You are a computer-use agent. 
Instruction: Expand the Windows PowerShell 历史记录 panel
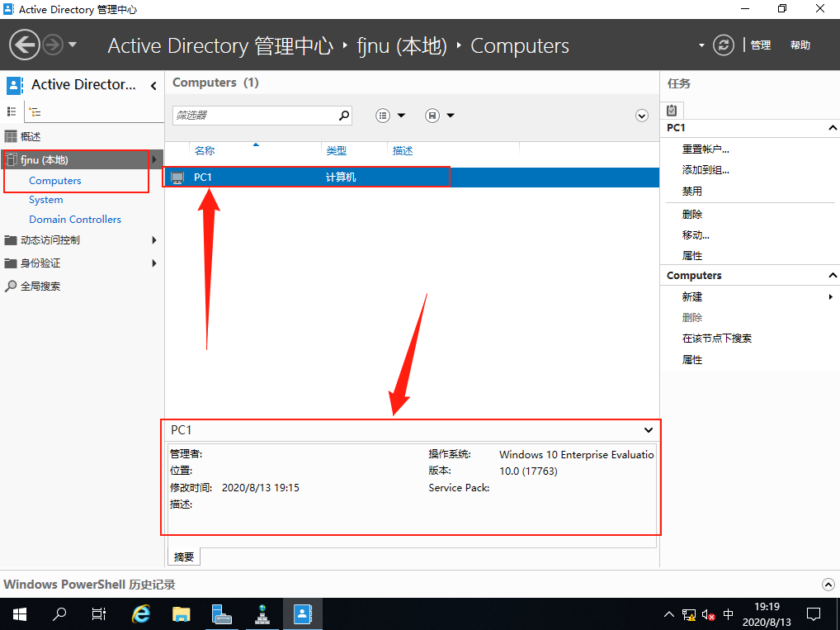click(x=828, y=585)
